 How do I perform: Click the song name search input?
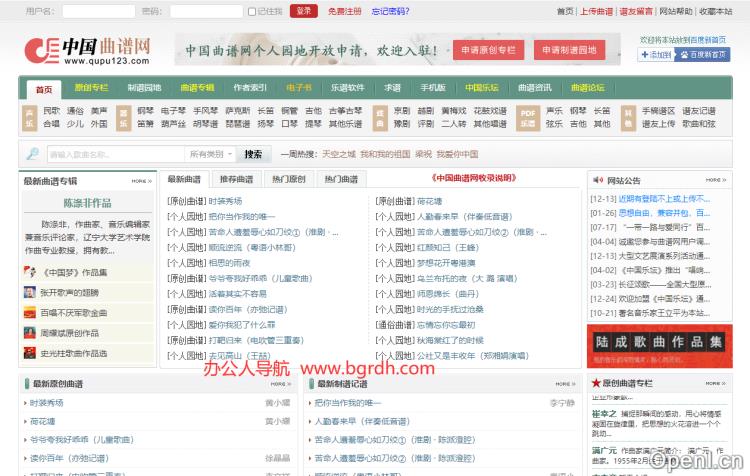point(116,154)
